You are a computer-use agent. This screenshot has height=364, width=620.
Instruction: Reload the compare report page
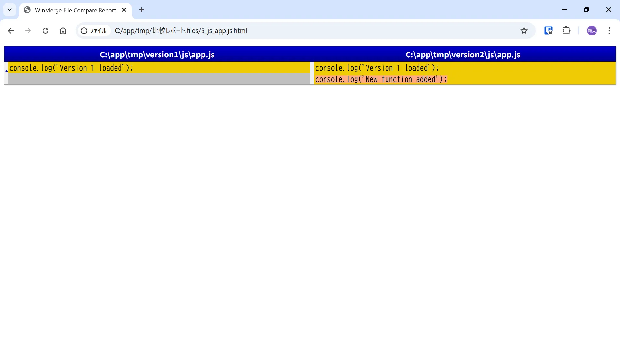pos(46,31)
